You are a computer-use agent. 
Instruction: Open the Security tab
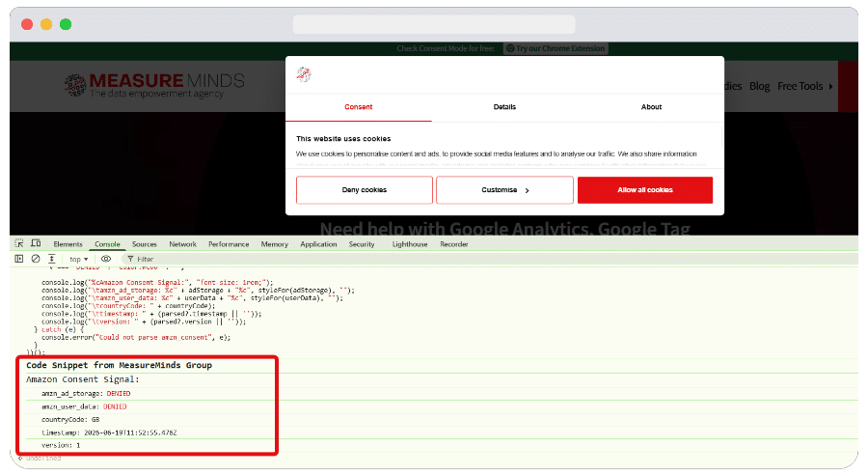coord(362,244)
